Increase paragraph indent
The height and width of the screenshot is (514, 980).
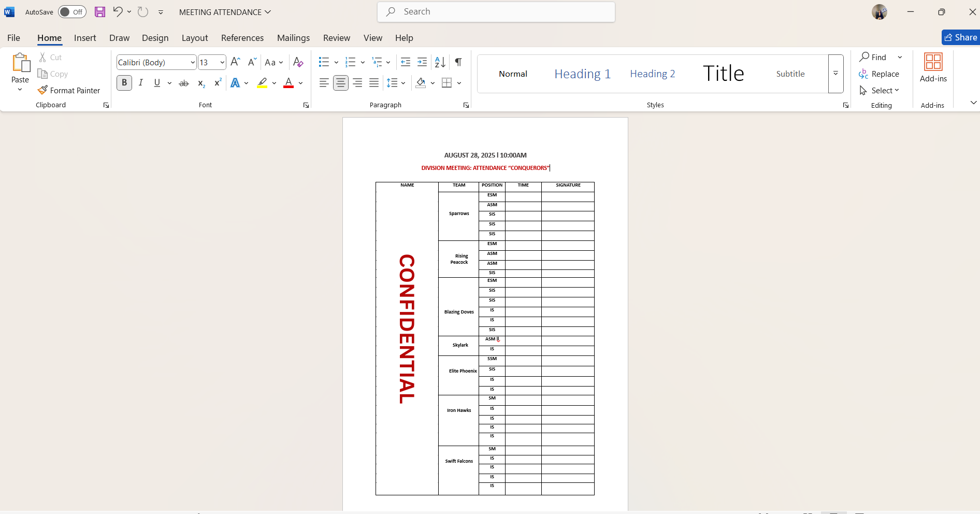tap(422, 62)
